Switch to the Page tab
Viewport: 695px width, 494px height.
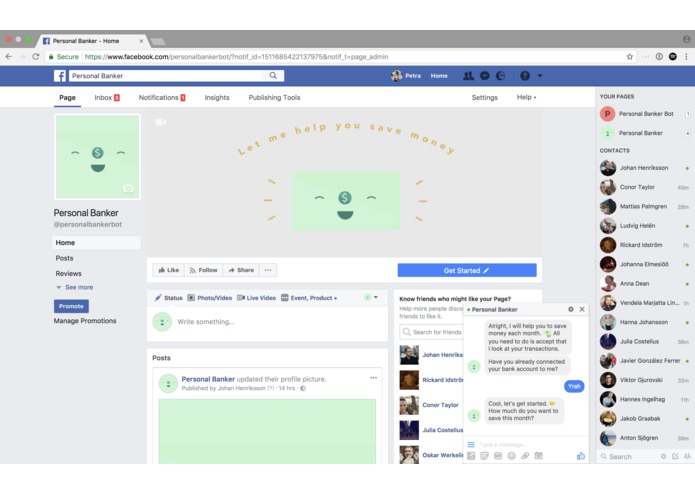(67, 97)
